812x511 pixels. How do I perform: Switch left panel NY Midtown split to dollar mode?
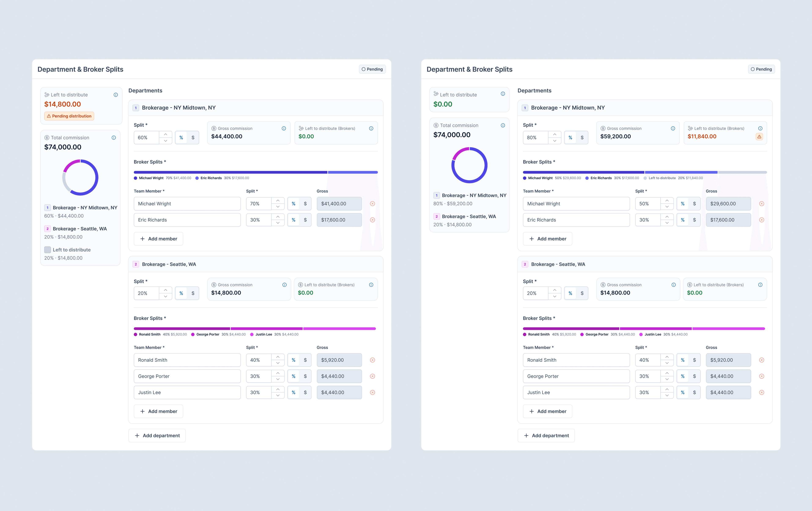pos(193,137)
